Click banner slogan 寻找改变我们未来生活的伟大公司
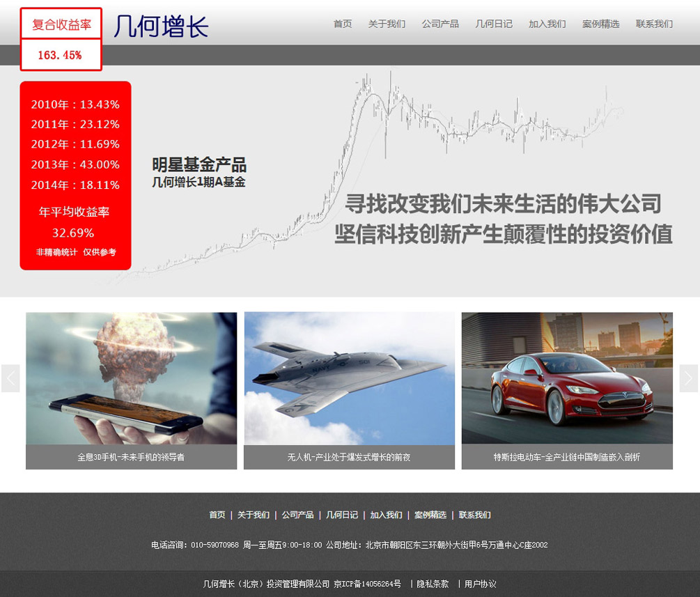The image size is (700, 597). tap(504, 203)
